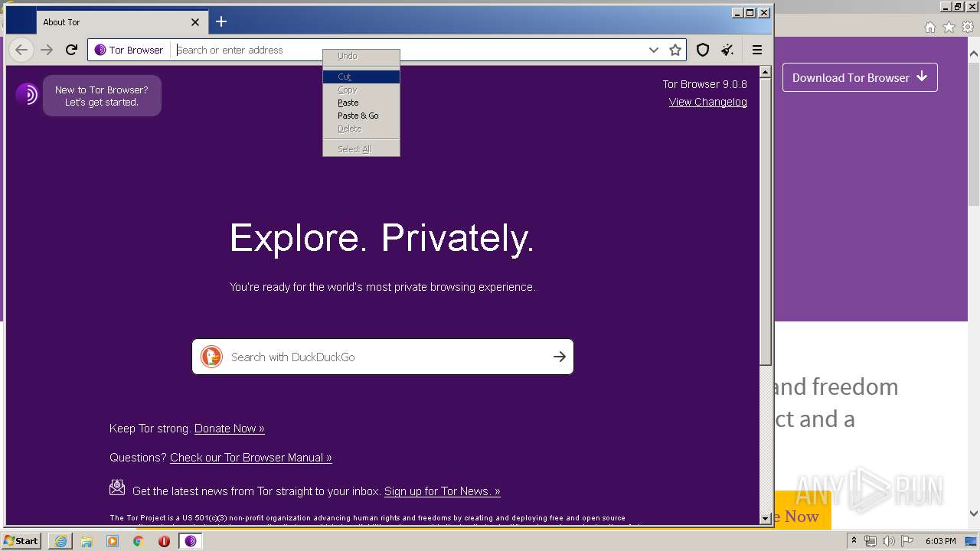Select Cut in the context menu
This screenshot has width=980, height=551.
point(361,77)
